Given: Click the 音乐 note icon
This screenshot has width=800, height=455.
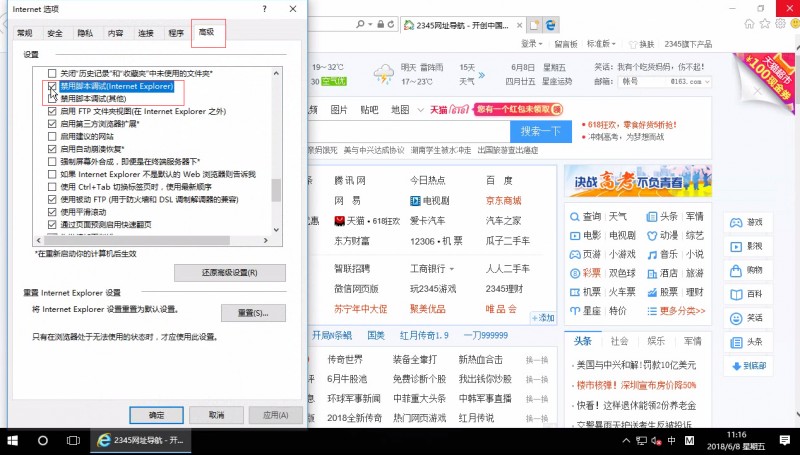Looking at the screenshot, I should (x=652, y=254).
